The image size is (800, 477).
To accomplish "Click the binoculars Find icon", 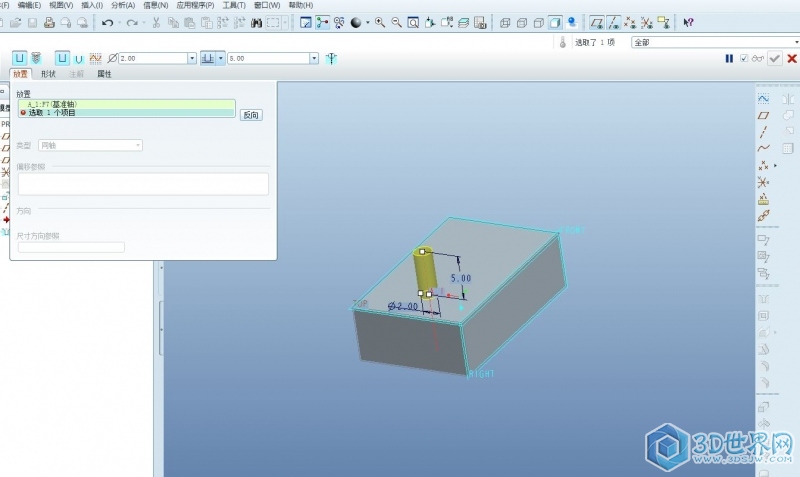I will pyautogui.click(x=256, y=22).
